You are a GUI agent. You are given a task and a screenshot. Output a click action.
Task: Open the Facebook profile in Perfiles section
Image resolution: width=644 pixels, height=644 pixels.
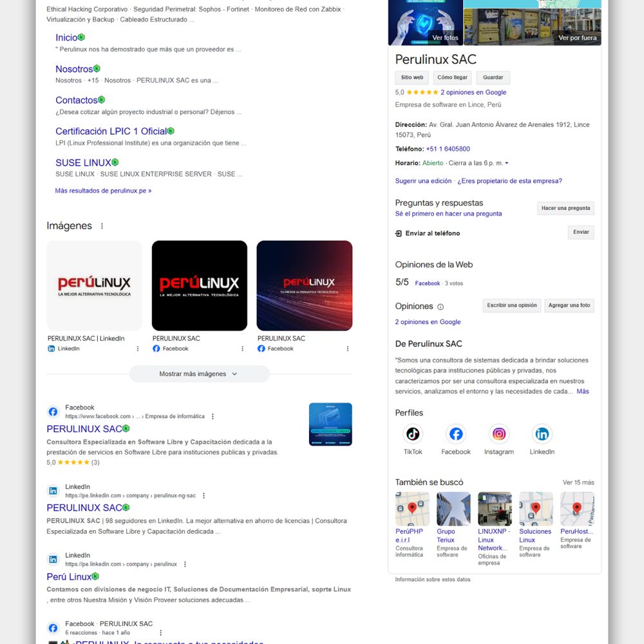pyautogui.click(x=455, y=434)
